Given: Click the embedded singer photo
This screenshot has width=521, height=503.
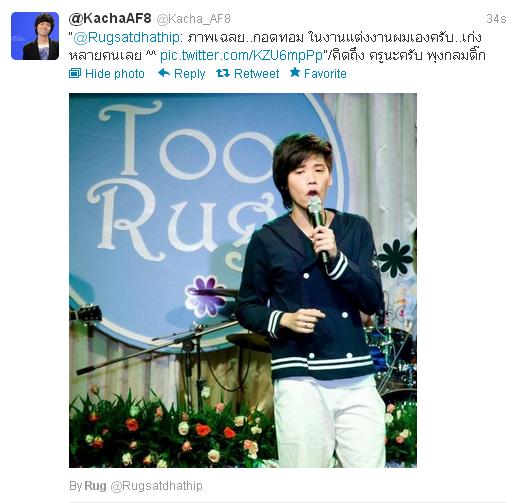Looking at the screenshot, I should [243, 280].
